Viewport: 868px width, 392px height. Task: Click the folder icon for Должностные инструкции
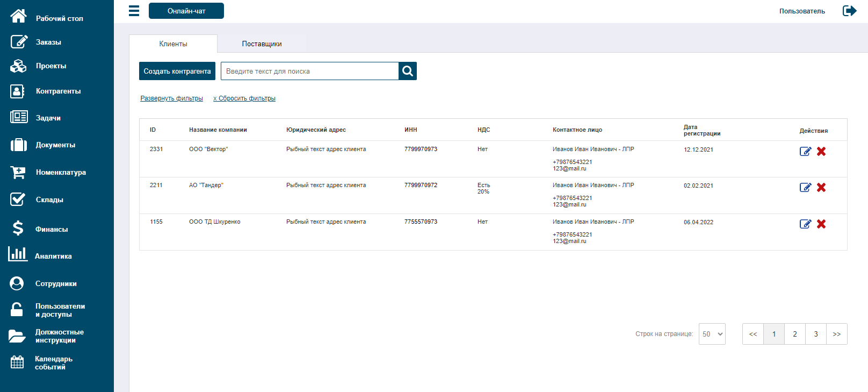(x=17, y=336)
